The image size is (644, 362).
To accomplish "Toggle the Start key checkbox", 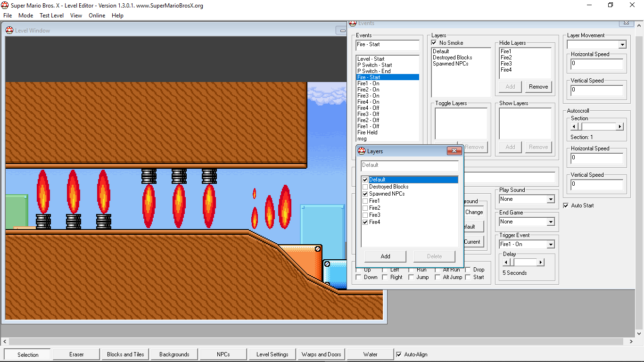I will (468, 277).
